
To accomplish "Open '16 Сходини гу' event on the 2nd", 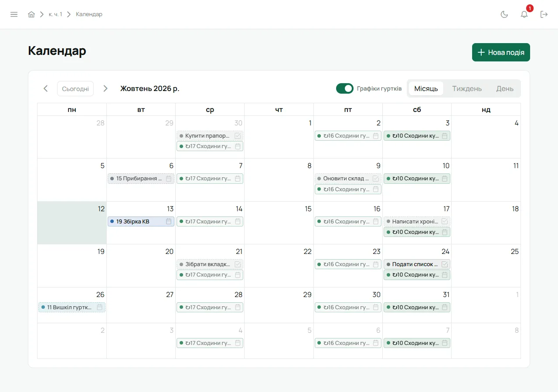I will point(348,136).
